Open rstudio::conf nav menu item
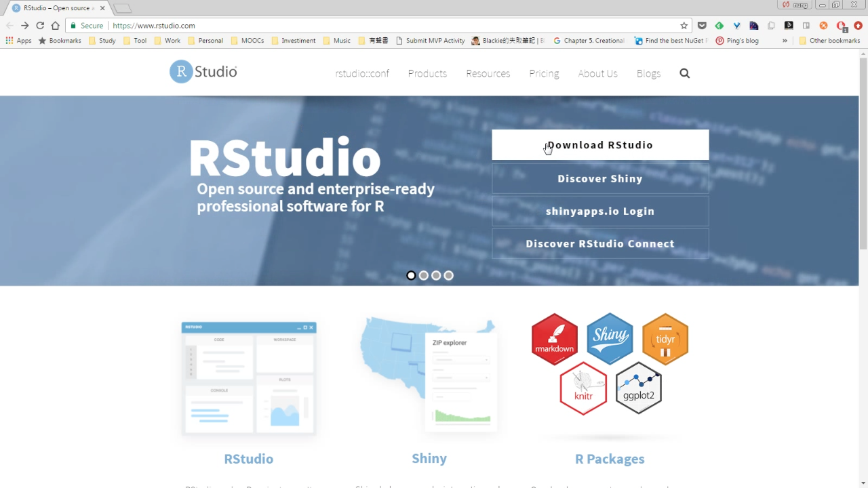Viewport: 868px width, 488px height. tap(362, 73)
